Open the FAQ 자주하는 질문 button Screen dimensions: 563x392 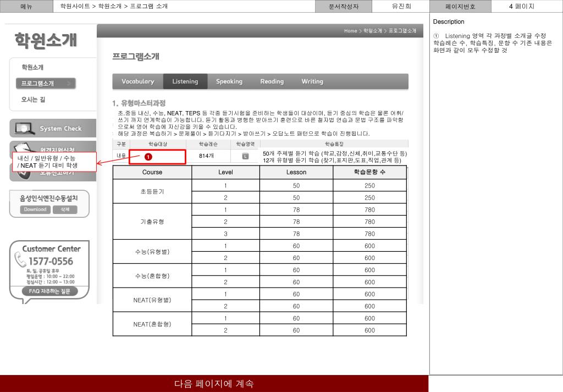click(x=49, y=291)
